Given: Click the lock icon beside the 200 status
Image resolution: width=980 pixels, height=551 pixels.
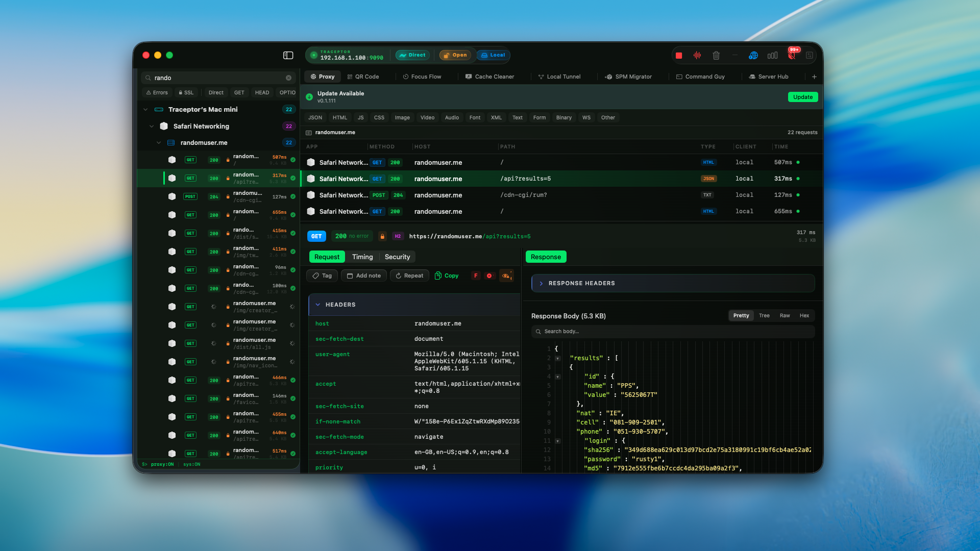Looking at the screenshot, I should coord(382,236).
